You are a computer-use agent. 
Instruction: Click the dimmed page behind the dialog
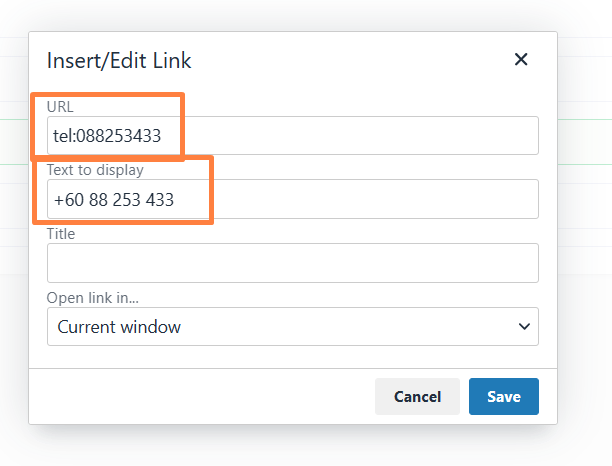[585, 312]
